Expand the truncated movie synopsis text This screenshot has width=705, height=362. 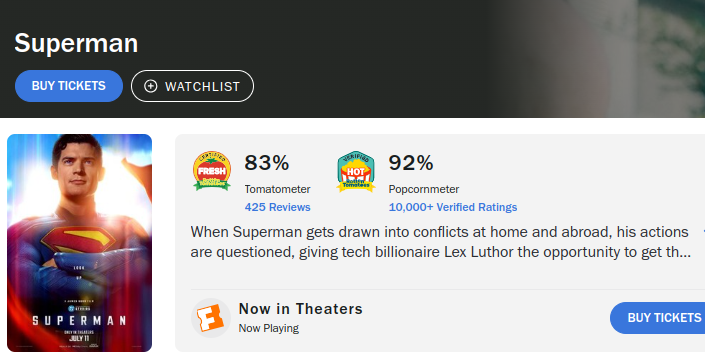point(440,242)
